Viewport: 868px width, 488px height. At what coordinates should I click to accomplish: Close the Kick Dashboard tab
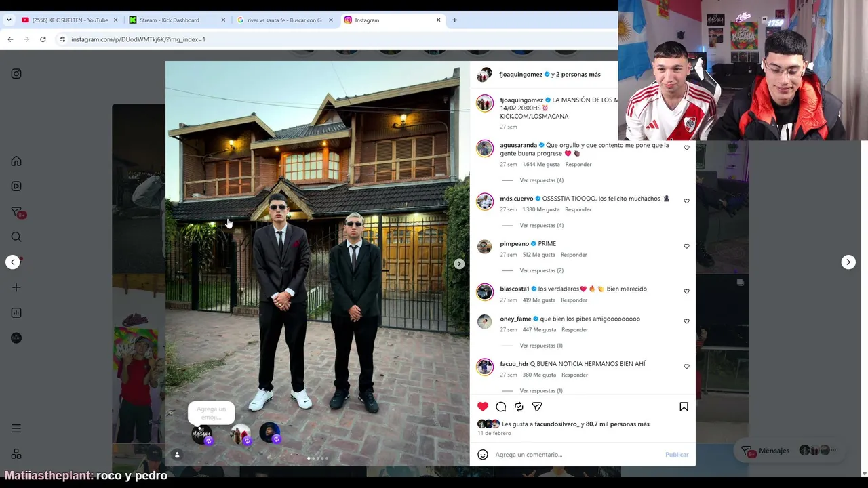223,20
